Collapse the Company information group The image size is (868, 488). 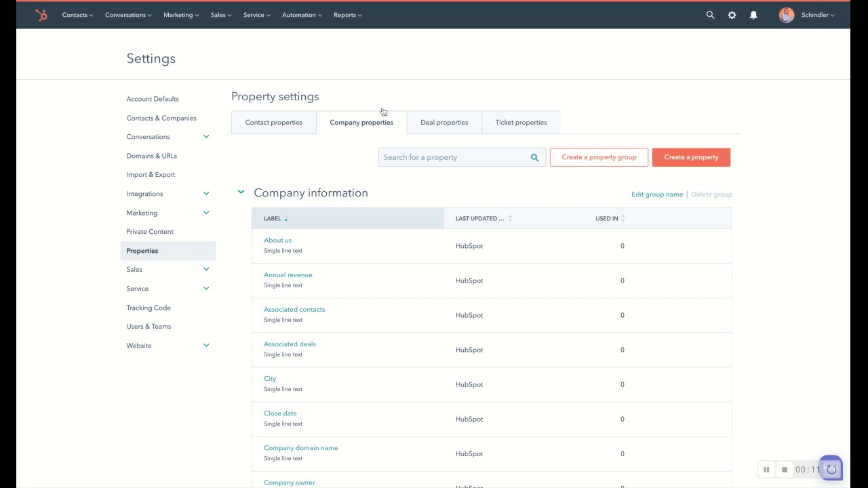tap(241, 192)
